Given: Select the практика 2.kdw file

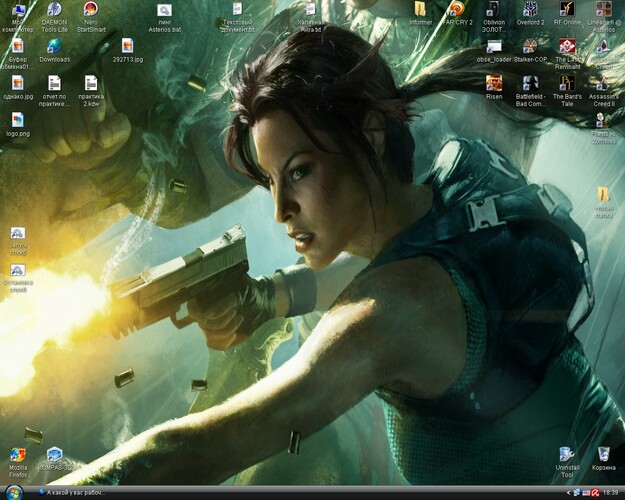Looking at the screenshot, I should pyautogui.click(x=91, y=84).
